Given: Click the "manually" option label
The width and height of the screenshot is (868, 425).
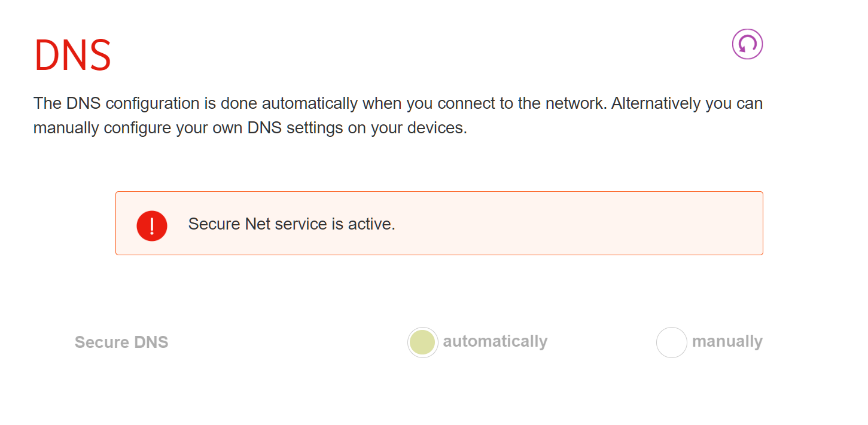Looking at the screenshot, I should click(x=727, y=341).
